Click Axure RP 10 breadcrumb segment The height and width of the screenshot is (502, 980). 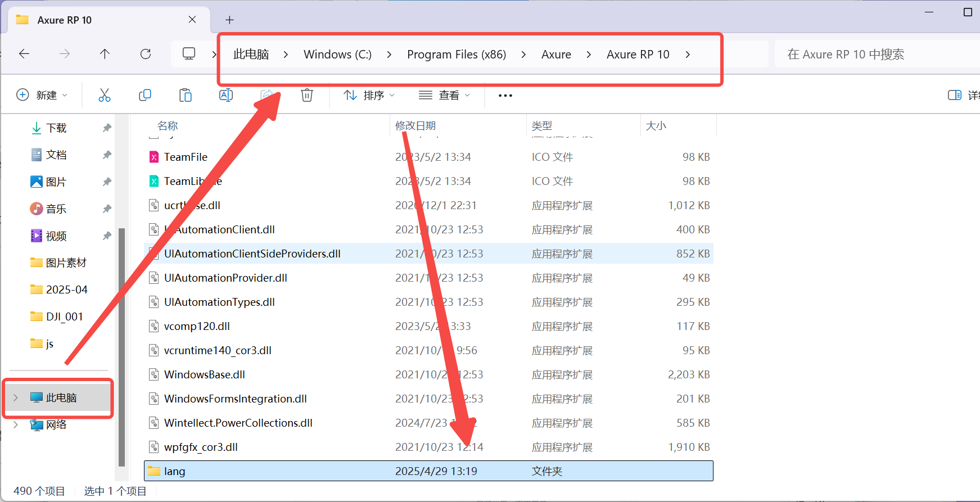pos(638,55)
